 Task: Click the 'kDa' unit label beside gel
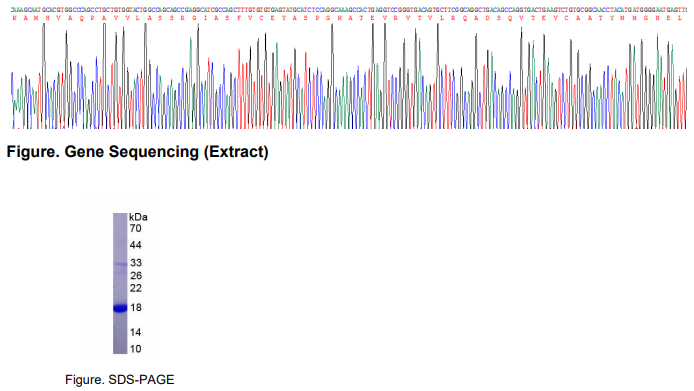tap(138, 217)
